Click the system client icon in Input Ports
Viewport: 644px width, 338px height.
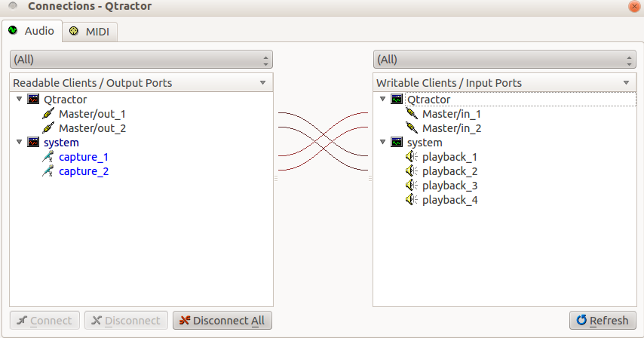(x=397, y=142)
